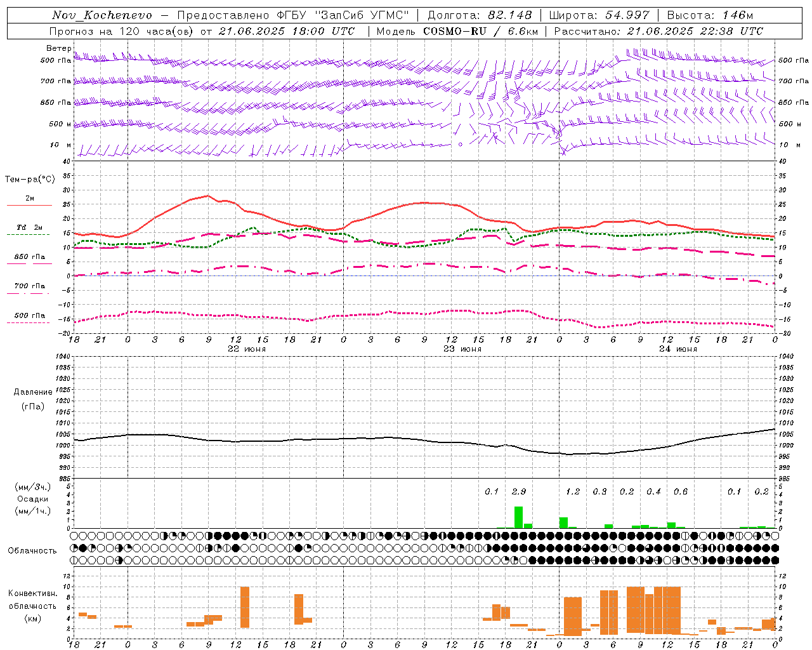Click the '0.6' precipitation amount
The image size is (812, 650).
(x=681, y=491)
